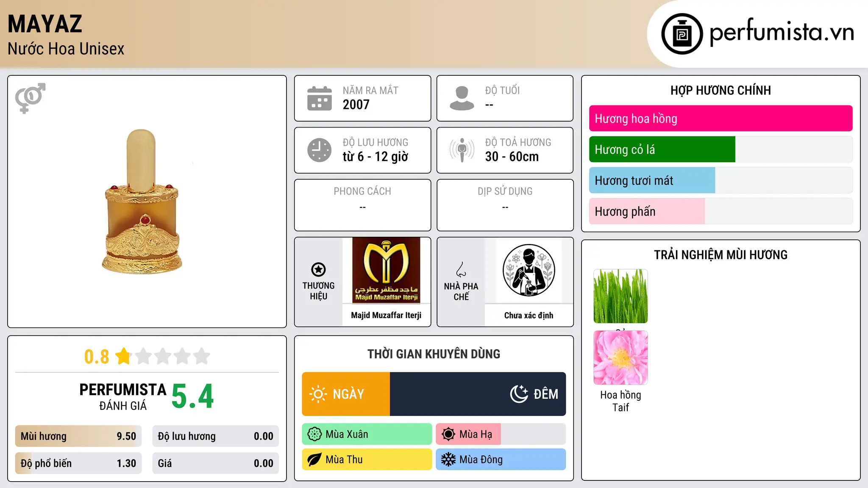Select the orange Ngày segment label
The width and height of the screenshot is (868, 488).
click(x=348, y=394)
